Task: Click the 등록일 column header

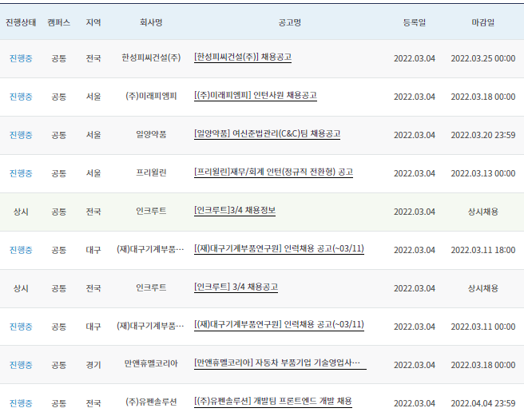Action: click(x=415, y=22)
